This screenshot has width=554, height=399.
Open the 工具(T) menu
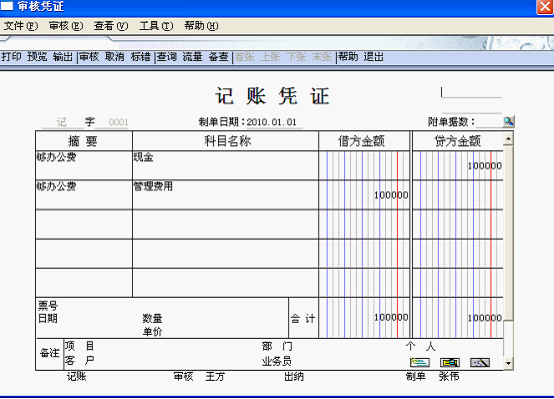point(156,26)
